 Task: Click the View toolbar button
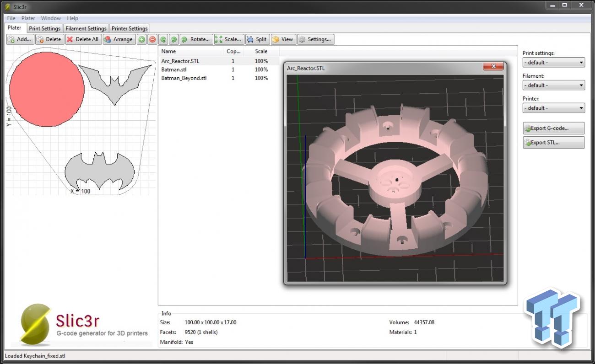coord(283,39)
